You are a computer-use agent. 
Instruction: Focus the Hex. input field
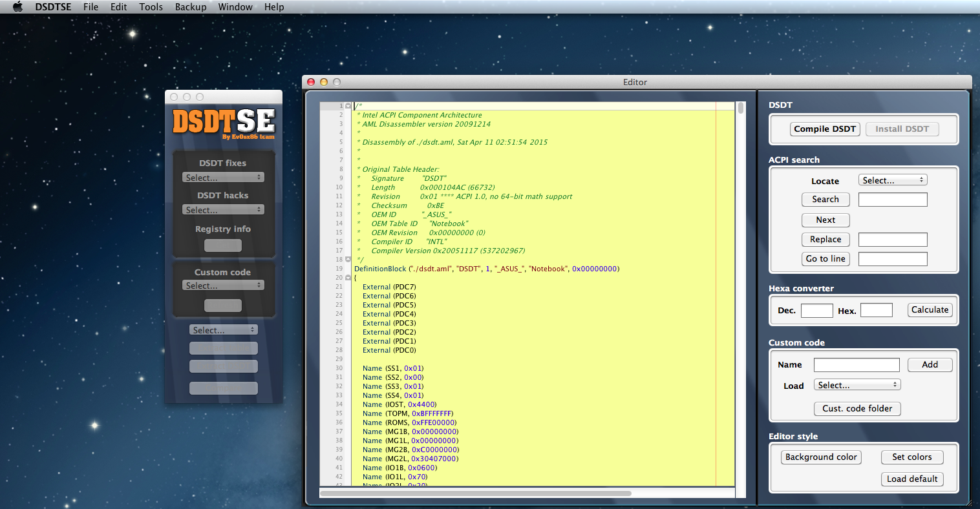(876, 310)
